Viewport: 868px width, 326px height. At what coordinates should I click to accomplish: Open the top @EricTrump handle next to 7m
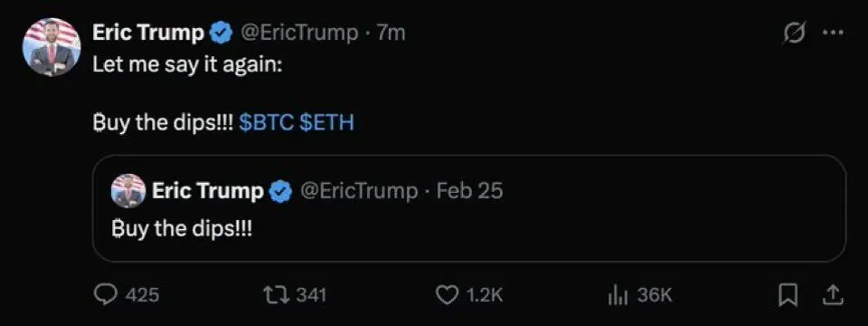pyautogui.click(x=297, y=34)
